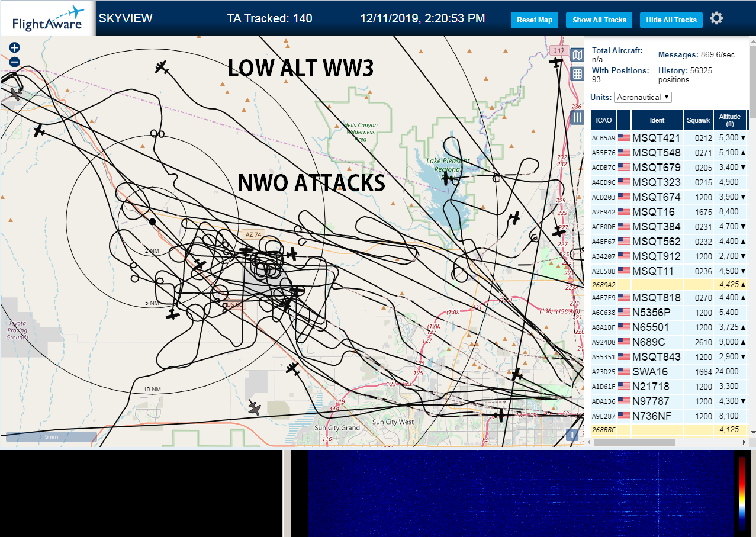Select the MSQT323 aircraft row
This screenshot has height=537, width=756.
[x=670, y=182]
